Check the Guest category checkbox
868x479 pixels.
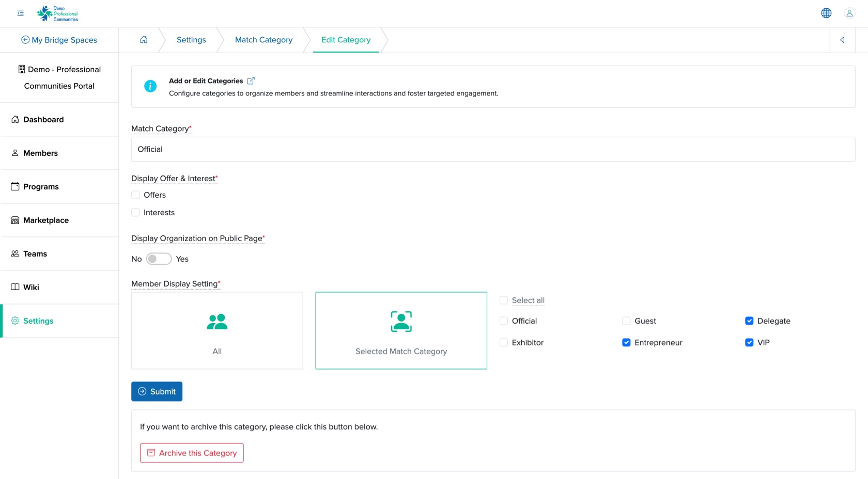pyautogui.click(x=626, y=321)
